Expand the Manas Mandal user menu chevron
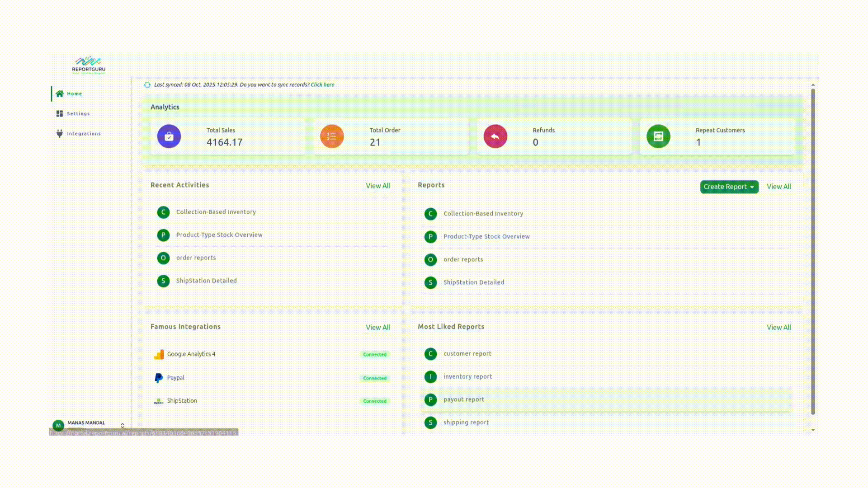 123,426
